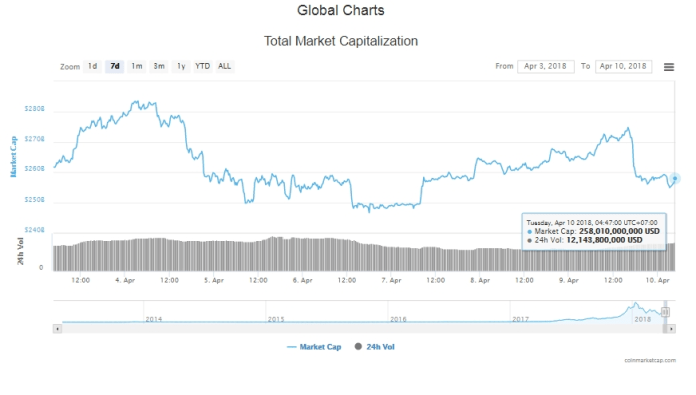
Task: Click the 2015 label in the navigator
Action: point(276,319)
